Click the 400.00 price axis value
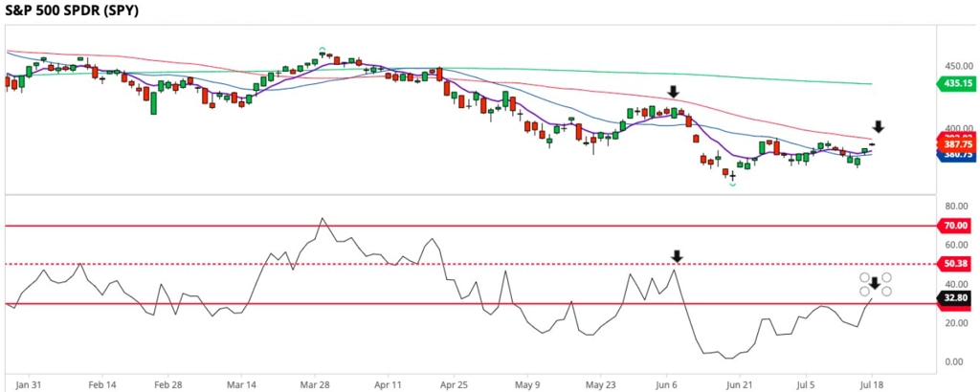This screenshot has width=980, height=392. (x=957, y=127)
